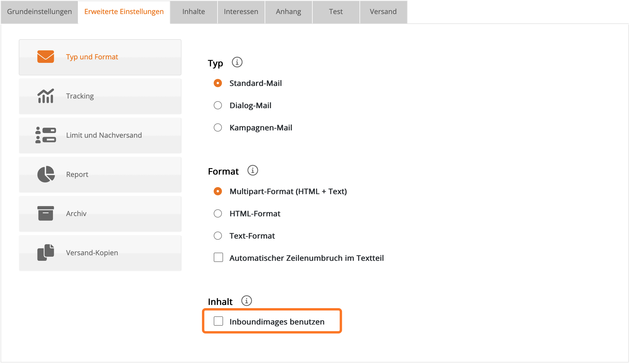
Task: Go to the Versand tab
Action: 383,12
